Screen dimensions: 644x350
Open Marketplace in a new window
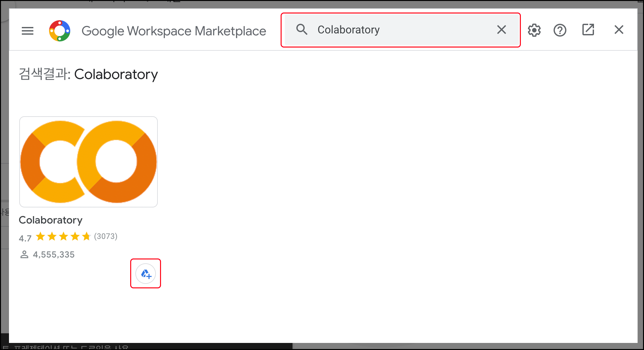pos(588,30)
